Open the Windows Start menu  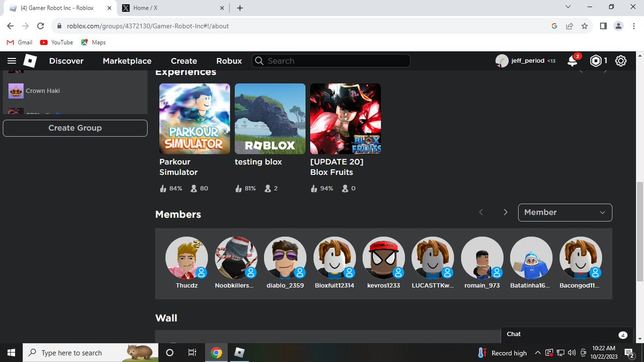click(x=11, y=352)
